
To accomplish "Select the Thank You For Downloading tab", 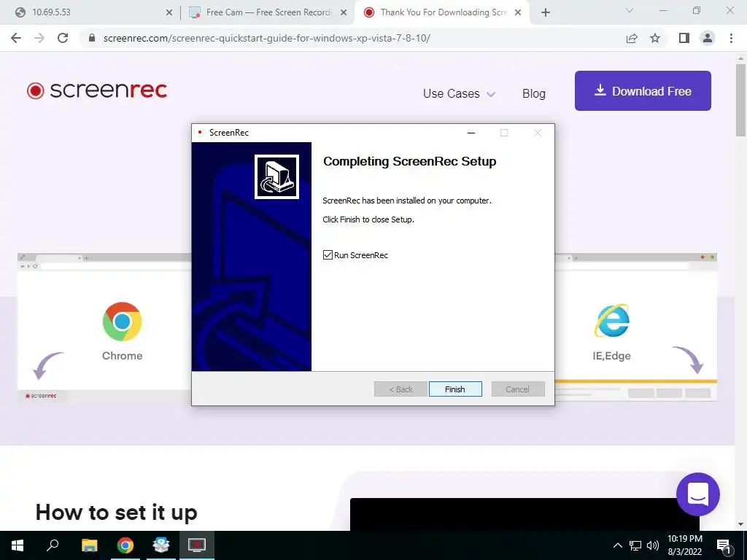I will tap(441, 12).
